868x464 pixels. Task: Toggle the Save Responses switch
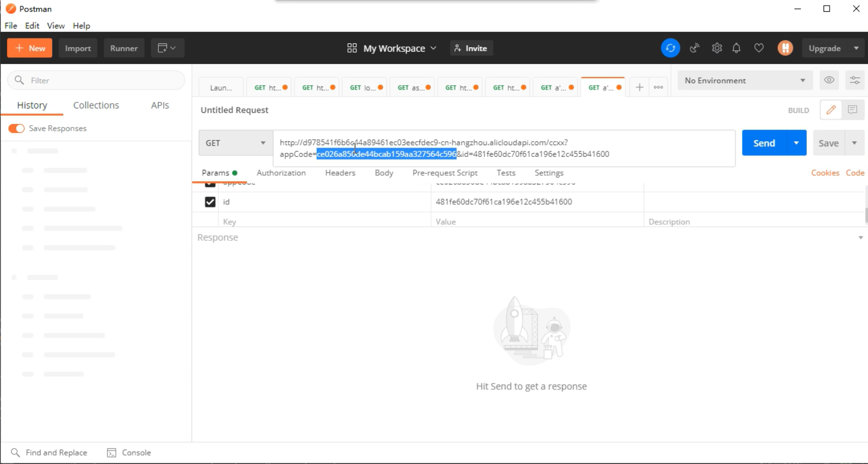coord(16,129)
